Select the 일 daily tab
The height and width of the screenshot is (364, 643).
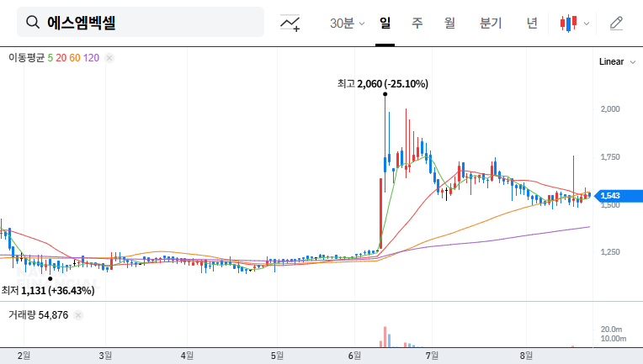pos(385,23)
